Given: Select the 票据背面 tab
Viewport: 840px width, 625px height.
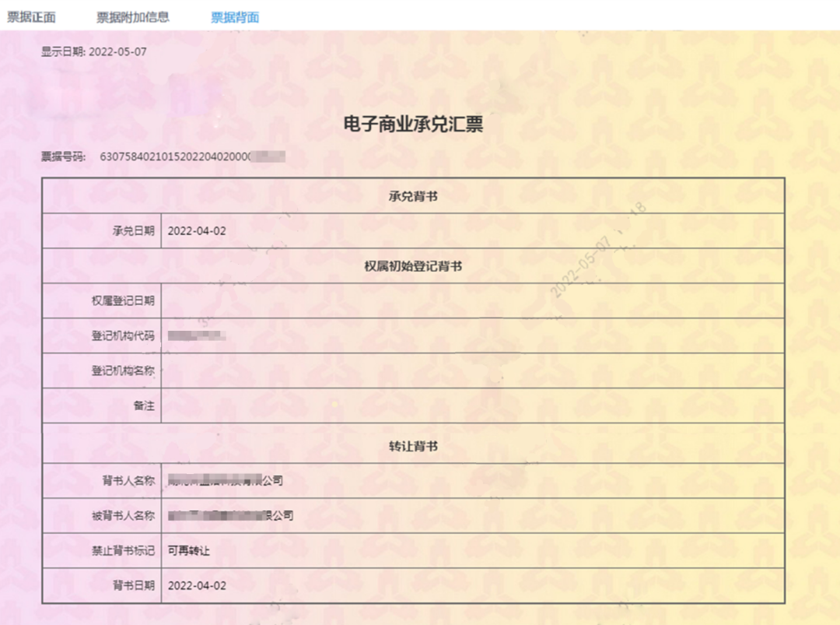Looking at the screenshot, I should tap(235, 17).
